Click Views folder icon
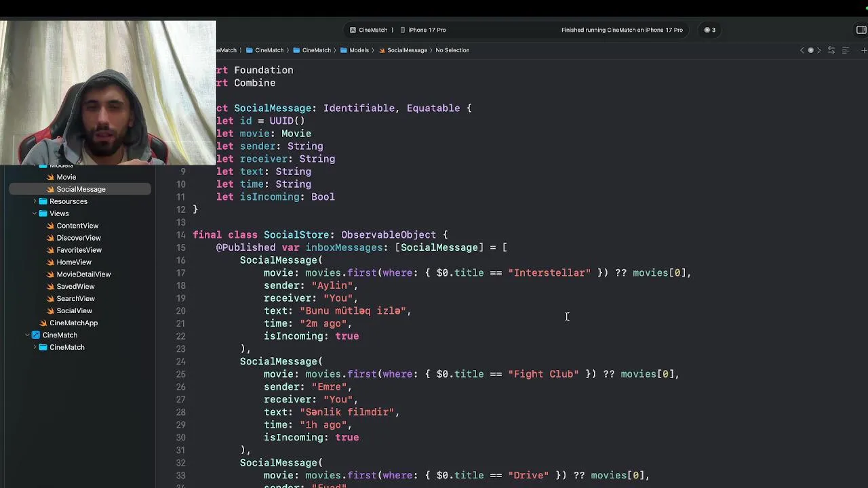The width and height of the screenshot is (868, 488). [43, 213]
